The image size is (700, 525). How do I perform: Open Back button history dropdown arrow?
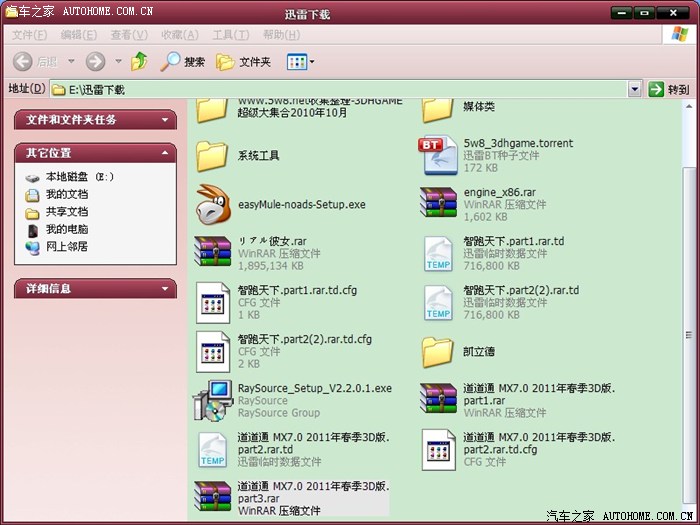click(x=71, y=61)
